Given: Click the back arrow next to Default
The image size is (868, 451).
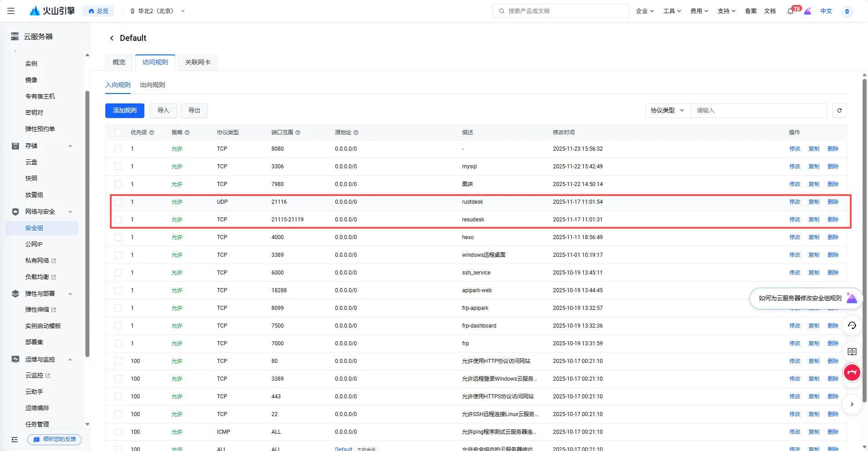Looking at the screenshot, I should pyautogui.click(x=112, y=38).
